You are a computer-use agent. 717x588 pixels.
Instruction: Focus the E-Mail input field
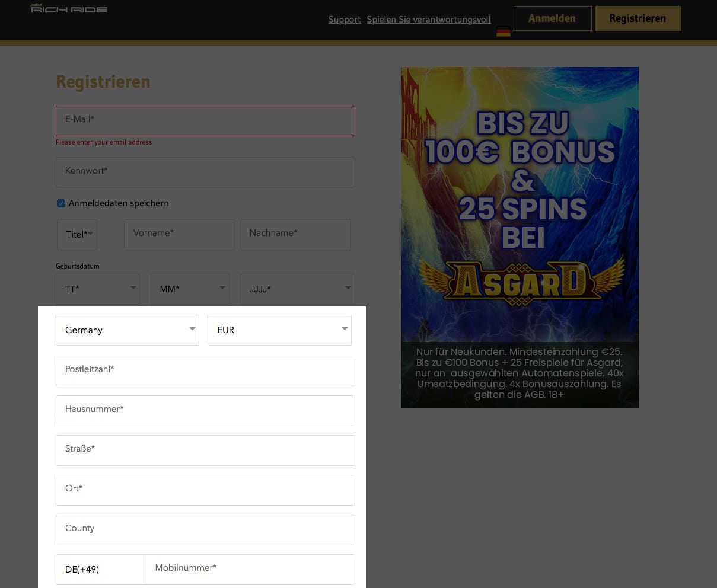coord(205,121)
